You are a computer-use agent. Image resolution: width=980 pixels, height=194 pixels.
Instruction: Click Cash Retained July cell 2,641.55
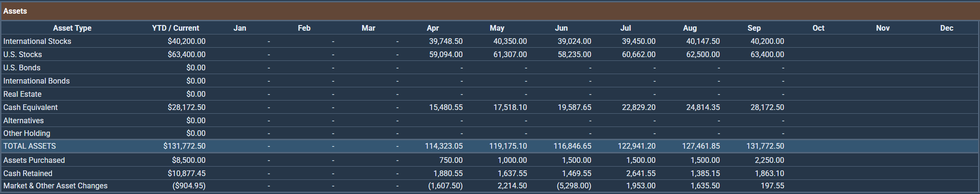641,173
